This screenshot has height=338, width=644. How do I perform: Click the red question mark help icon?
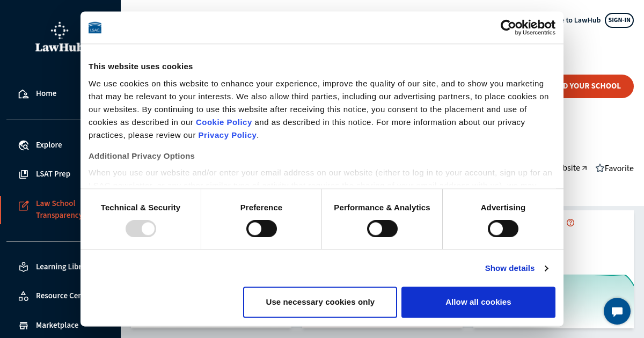tap(570, 223)
